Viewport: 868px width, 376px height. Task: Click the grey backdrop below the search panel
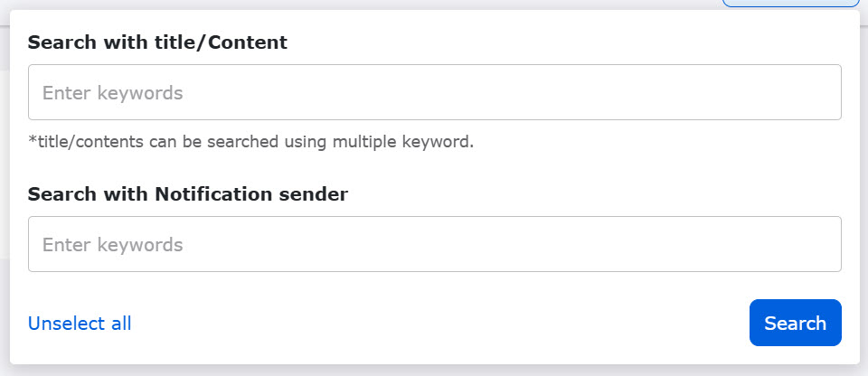click(x=434, y=371)
